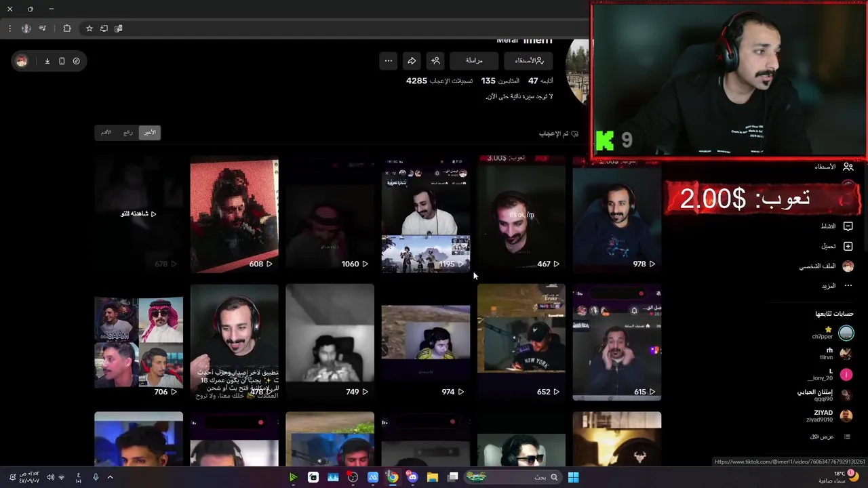Click عرض الكل to see all accounts

click(x=830, y=437)
